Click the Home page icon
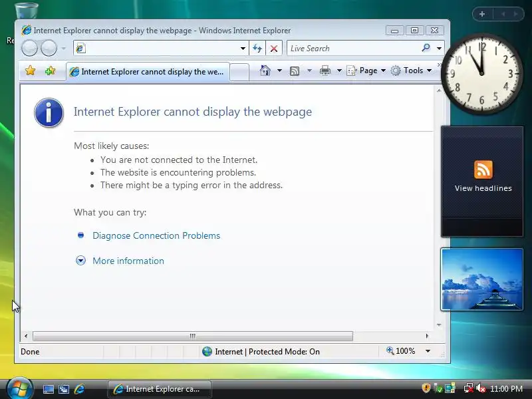Viewport: 532px width, 399px height. tap(265, 70)
